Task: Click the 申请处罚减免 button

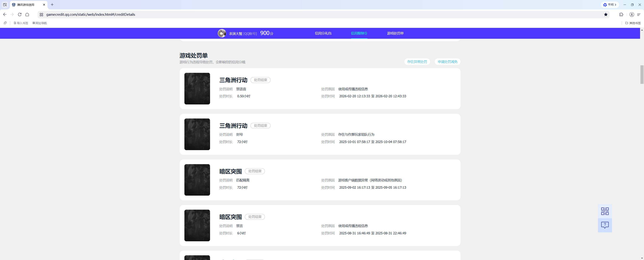Action: coord(447,62)
